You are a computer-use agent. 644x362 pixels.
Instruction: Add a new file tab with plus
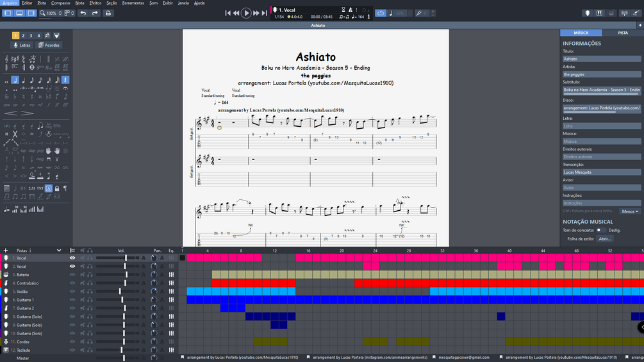[640, 25]
